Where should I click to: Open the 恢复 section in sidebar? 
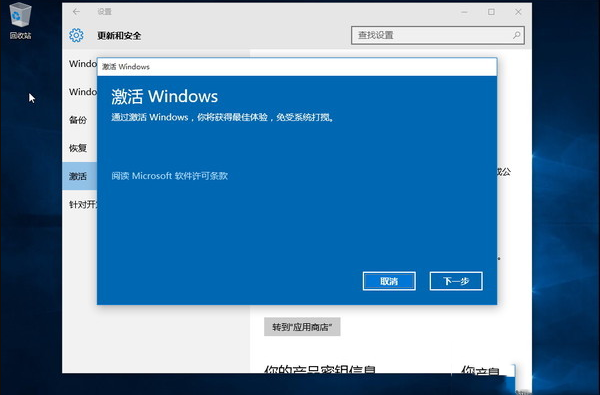pos(78,148)
